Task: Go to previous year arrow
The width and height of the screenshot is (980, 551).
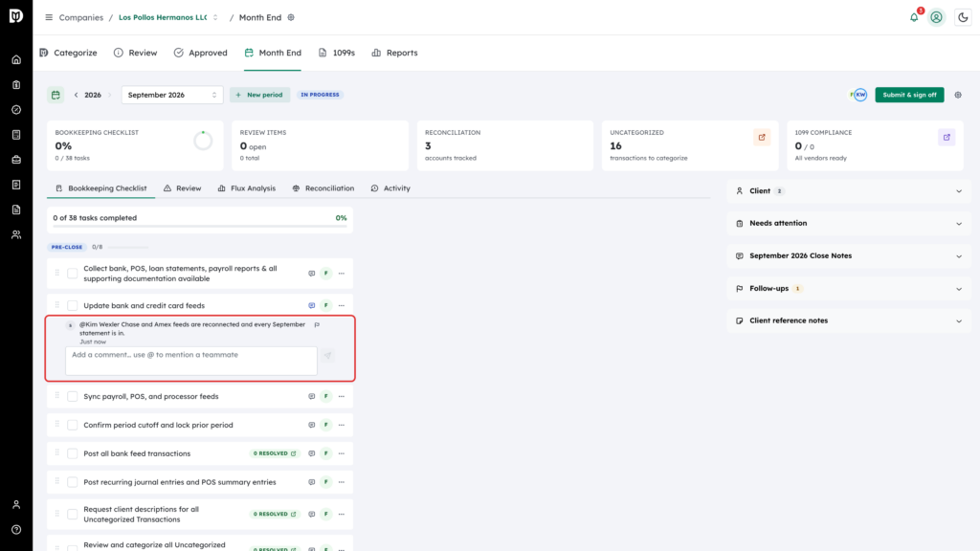Action: (77, 95)
